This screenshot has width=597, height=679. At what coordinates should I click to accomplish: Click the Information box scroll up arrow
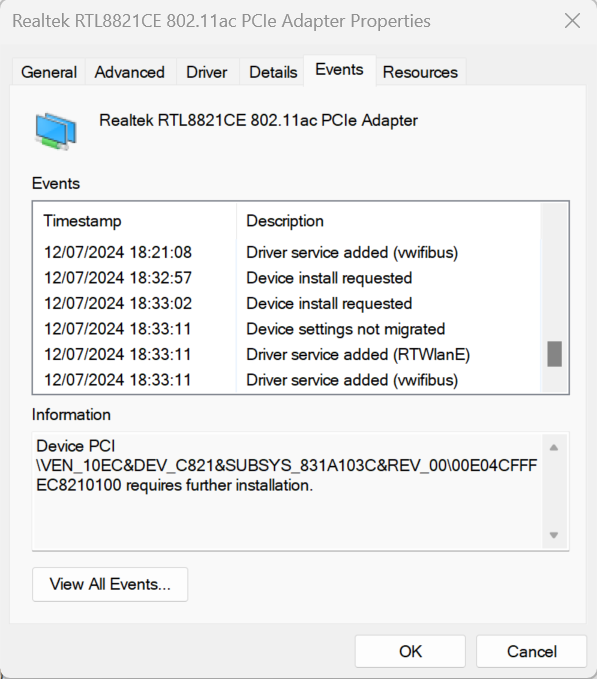[x=554, y=448]
